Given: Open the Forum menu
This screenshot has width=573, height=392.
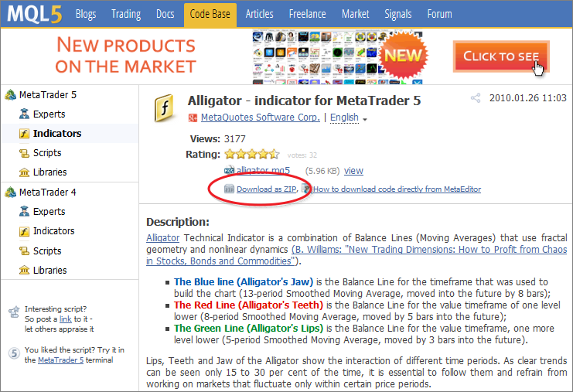Looking at the screenshot, I should pos(440,14).
